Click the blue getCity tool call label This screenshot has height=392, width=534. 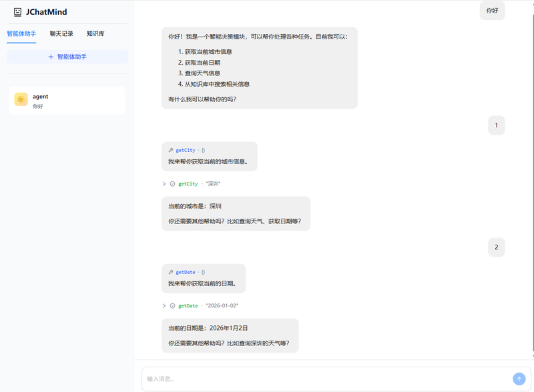point(186,150)
